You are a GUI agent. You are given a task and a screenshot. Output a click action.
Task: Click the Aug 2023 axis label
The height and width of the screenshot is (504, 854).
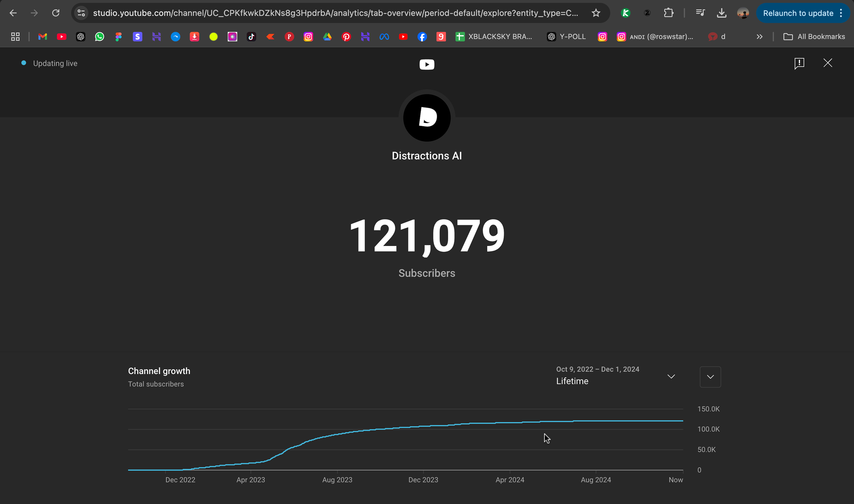337,480
